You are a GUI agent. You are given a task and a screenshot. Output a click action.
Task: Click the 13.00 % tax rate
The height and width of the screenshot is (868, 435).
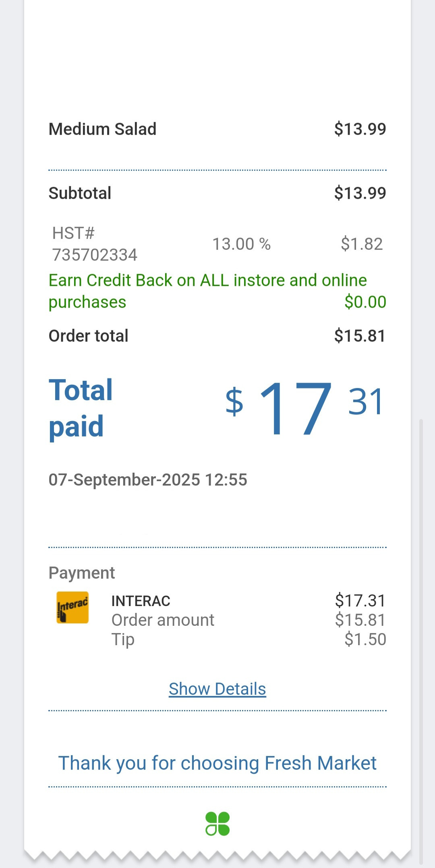pyautogui.click(x=241, y=244)
